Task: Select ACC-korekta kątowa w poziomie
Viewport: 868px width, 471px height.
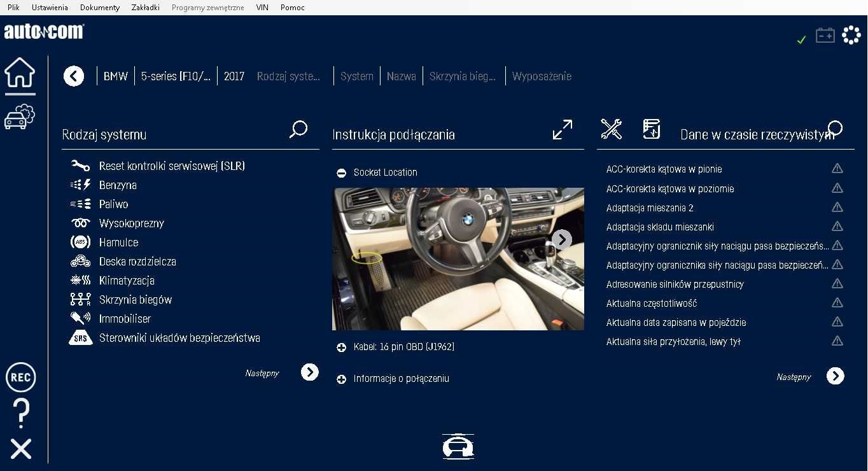Action: click(x=670, y=188)
